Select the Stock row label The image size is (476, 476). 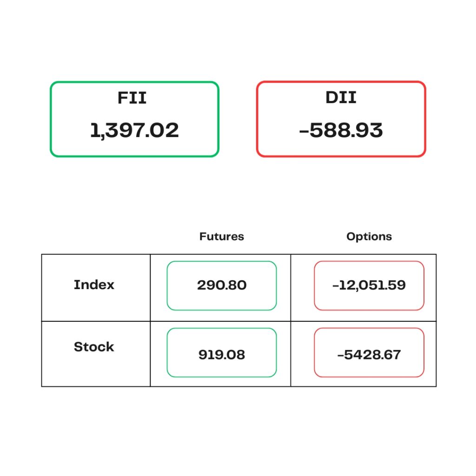(x=94, y=347)
